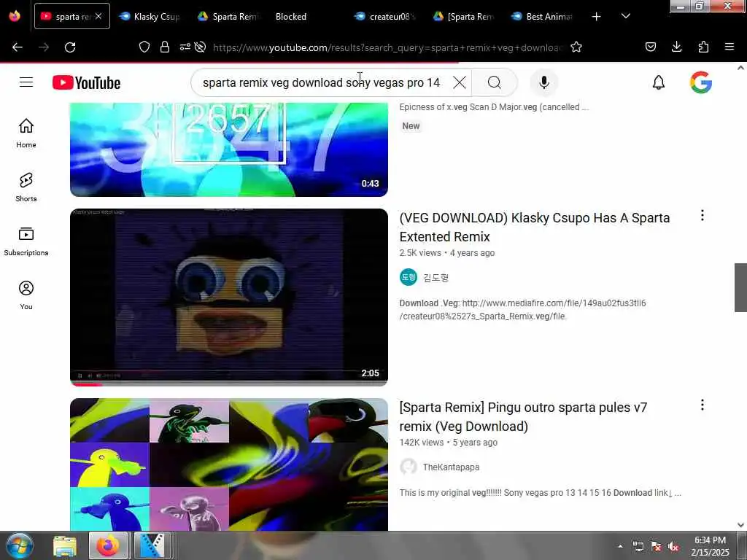Start voice search with the microphone
Screen dimensions: 747x560
(x=543, y=82)
